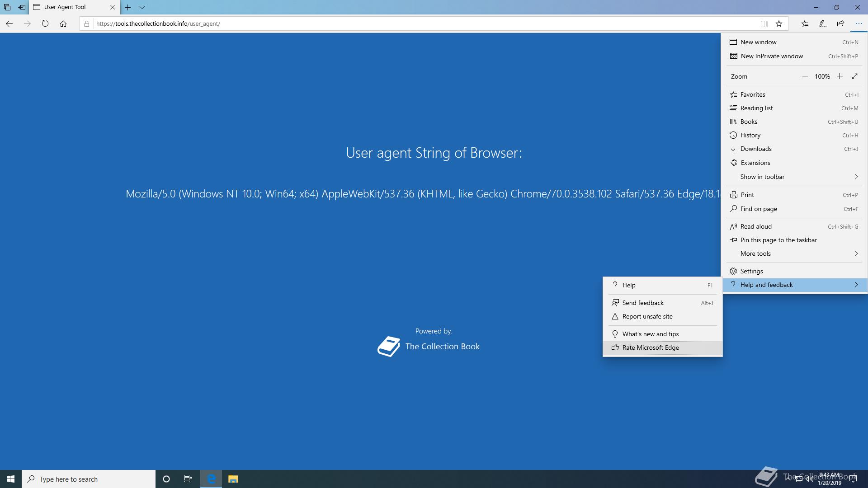Screen dimensions: 868x488
Task: Select Rate Microsoft Edge
Action: click(663, 347)
